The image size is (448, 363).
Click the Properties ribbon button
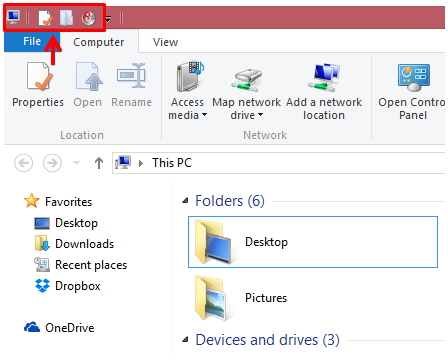click(38, 85)
